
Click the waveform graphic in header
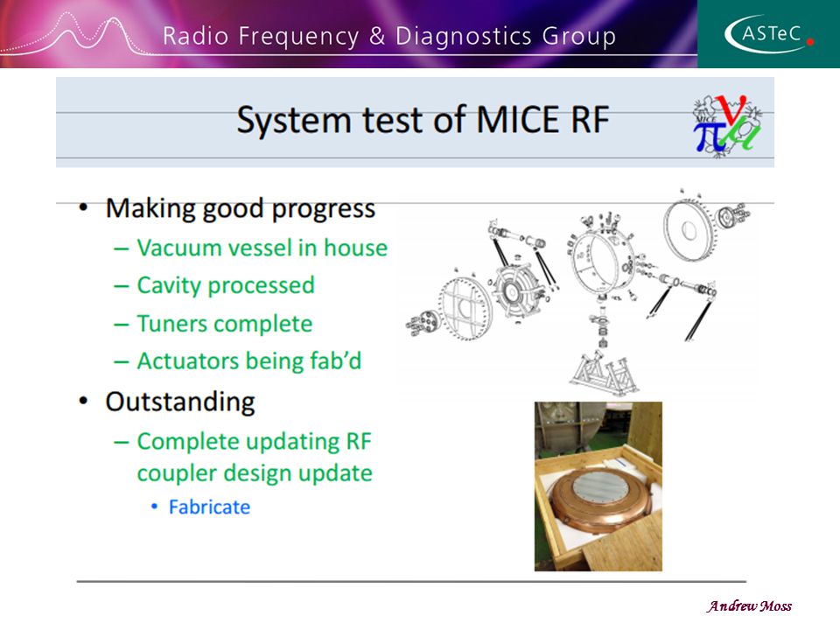pos(75,34)
